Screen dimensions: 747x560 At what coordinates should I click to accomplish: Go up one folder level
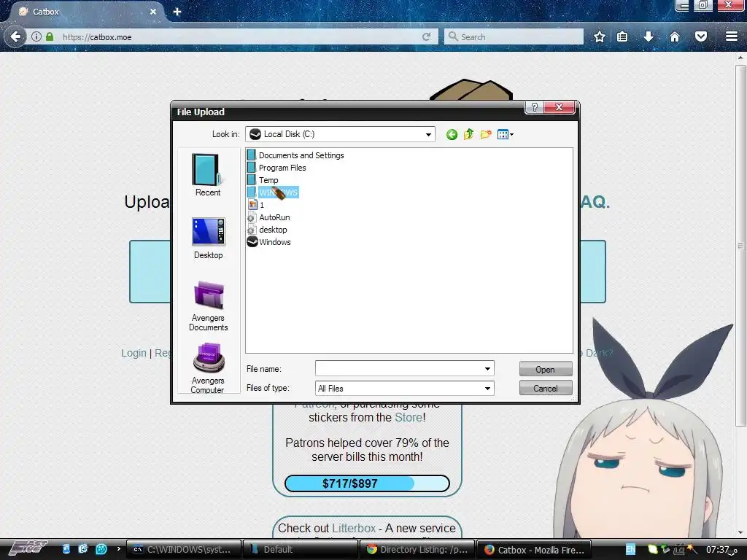469,135
